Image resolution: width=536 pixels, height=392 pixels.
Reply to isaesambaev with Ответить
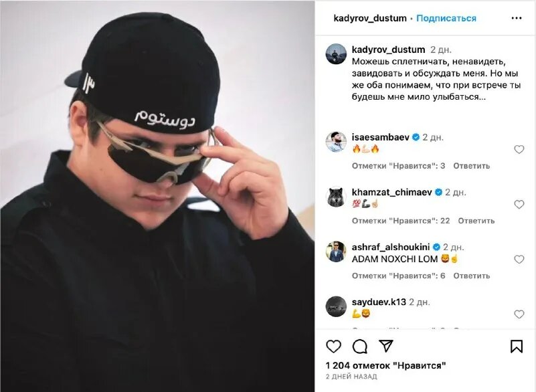pos(471,166)
